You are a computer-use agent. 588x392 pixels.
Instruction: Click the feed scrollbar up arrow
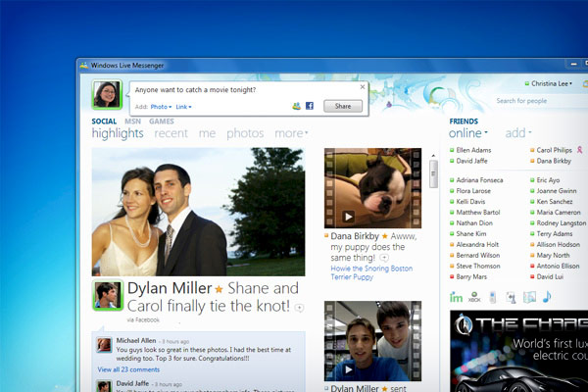point(433,155)
